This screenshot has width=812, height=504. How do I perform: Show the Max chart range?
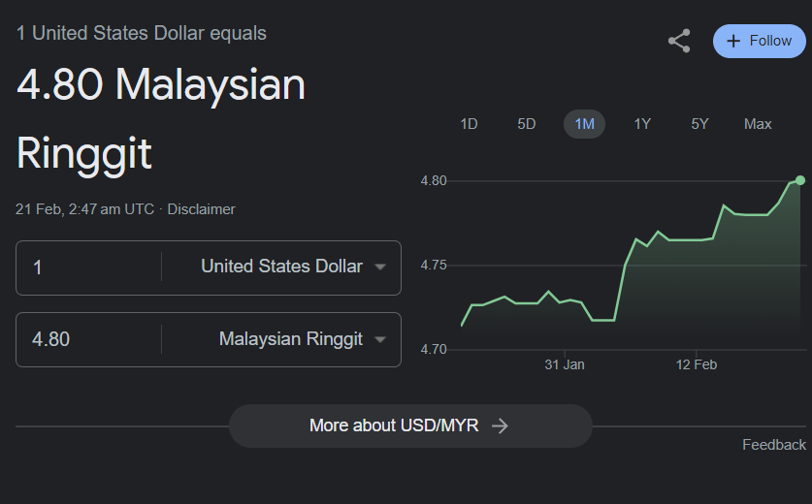[758, 124]
